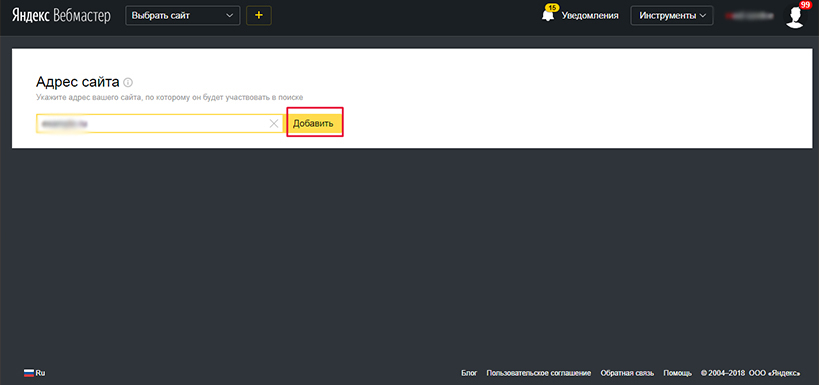Open notifications bell icon
This screenshot has width=819, height=385.
(548, 15)
